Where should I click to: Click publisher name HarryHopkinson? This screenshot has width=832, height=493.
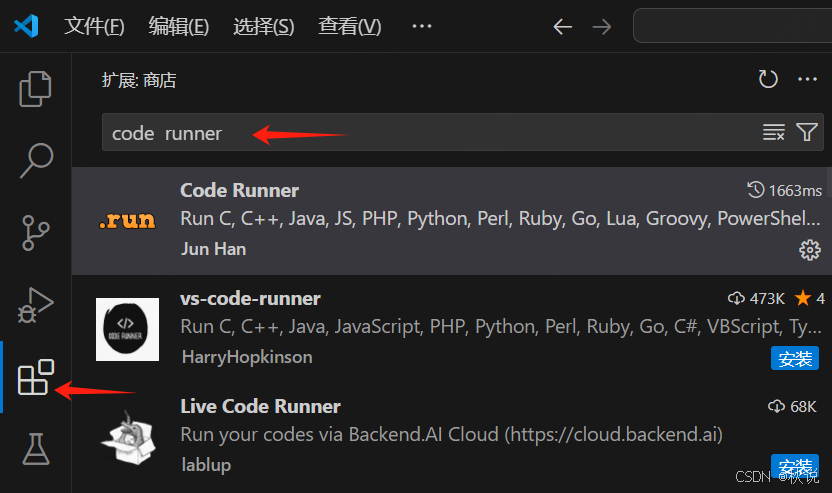point(247,357)
